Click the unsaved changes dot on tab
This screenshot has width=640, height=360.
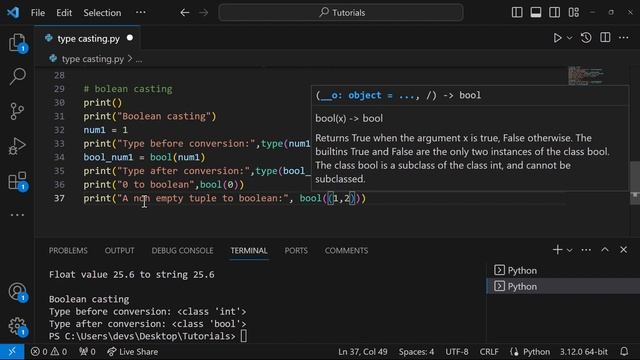(130, 38)
